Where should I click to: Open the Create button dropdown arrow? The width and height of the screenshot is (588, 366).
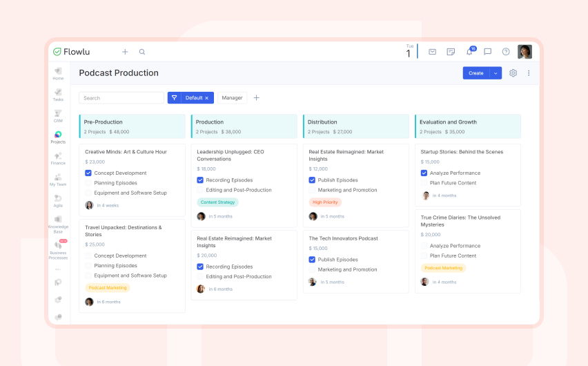[x=496, y=73]
